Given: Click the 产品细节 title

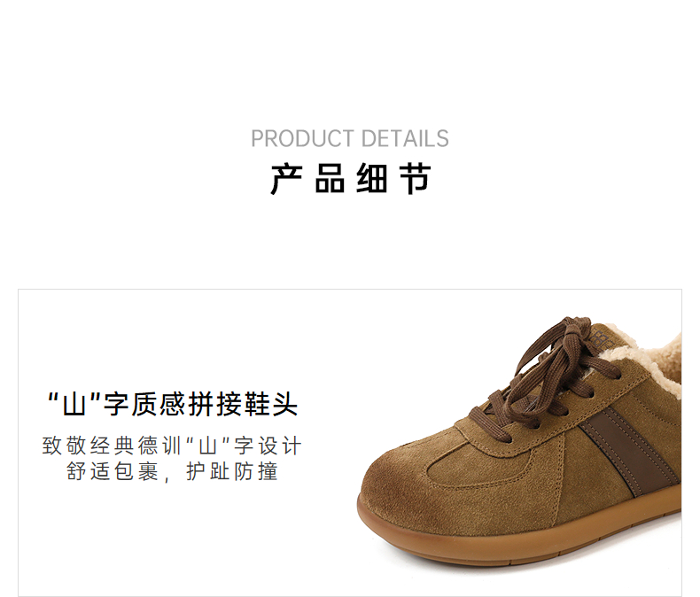Looking at the screenshot, I should [351, 179].
